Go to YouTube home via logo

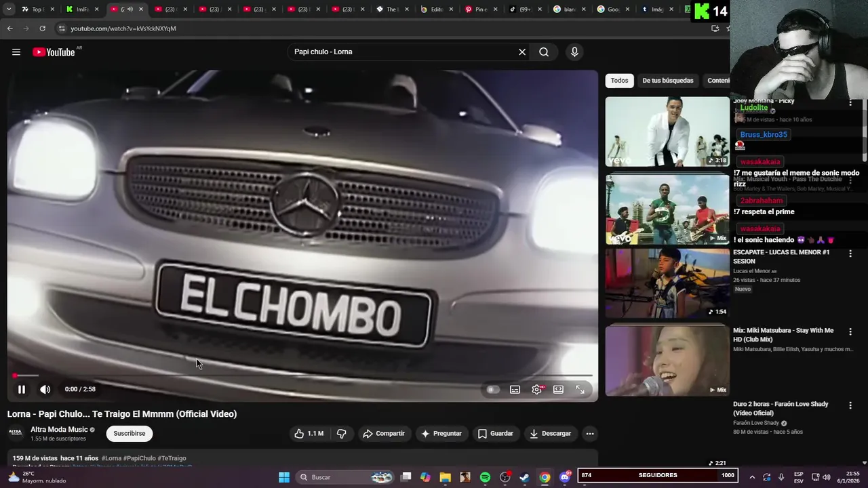[54, 52]
